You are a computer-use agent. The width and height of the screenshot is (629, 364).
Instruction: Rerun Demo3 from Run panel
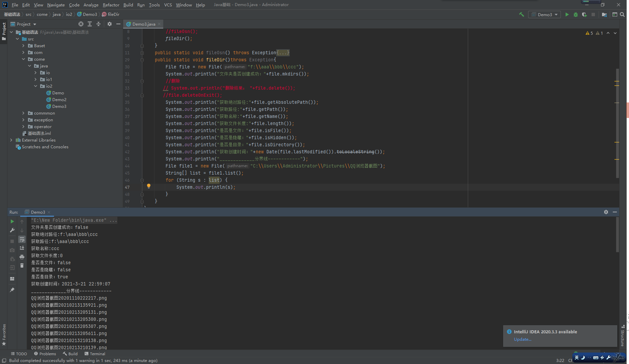[x=12, y=221]
